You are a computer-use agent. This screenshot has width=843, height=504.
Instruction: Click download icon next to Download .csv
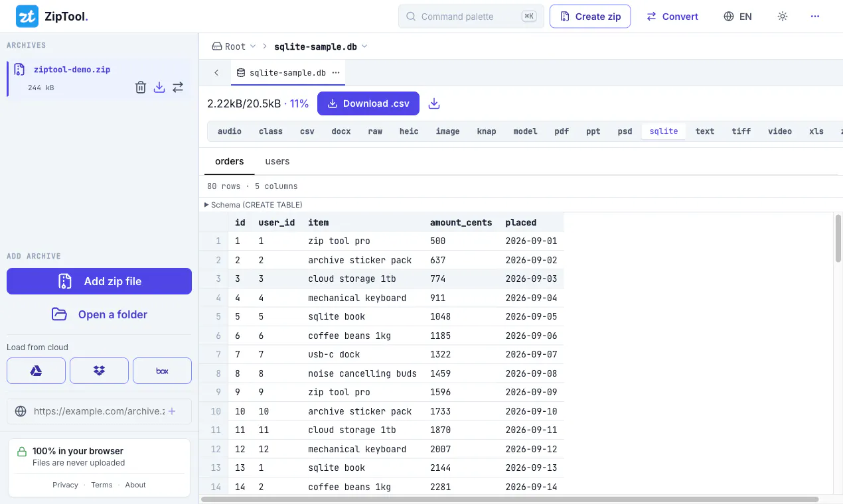[x=434, y=103]
